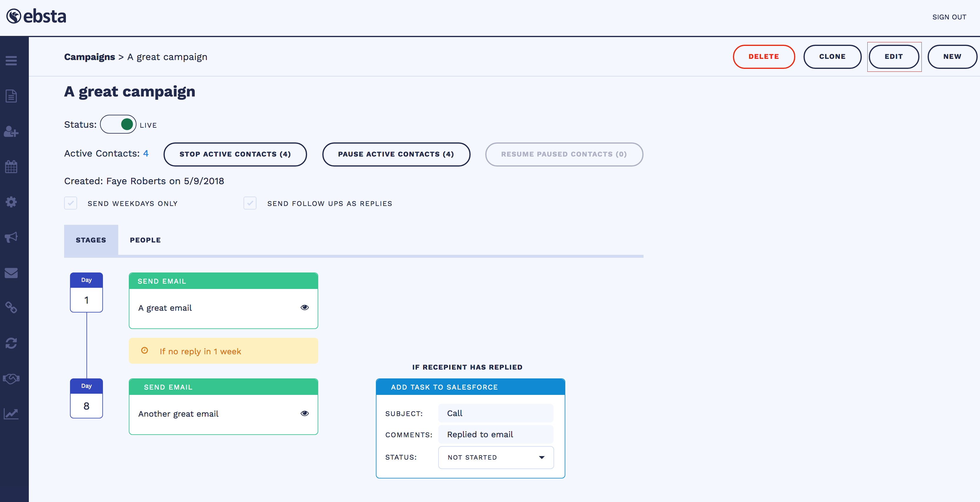
Task: Open the line chart analytics icon
Action: [11, 414]
